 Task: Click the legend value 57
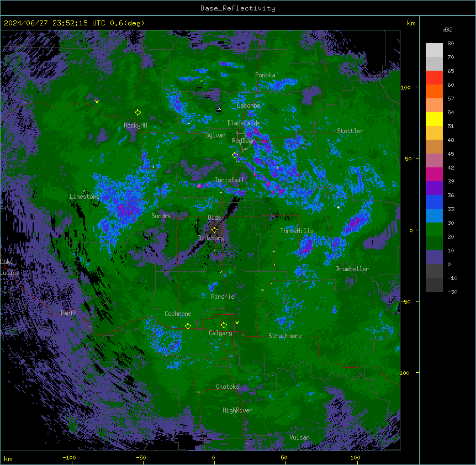pos(451,99)
